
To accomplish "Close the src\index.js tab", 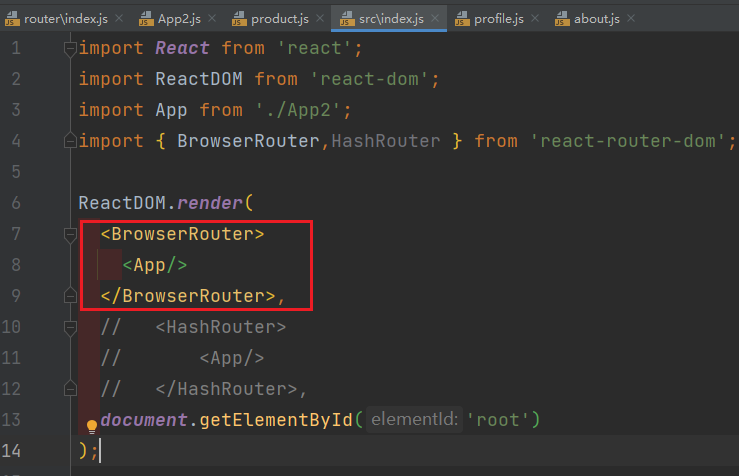I will (435, 18).
